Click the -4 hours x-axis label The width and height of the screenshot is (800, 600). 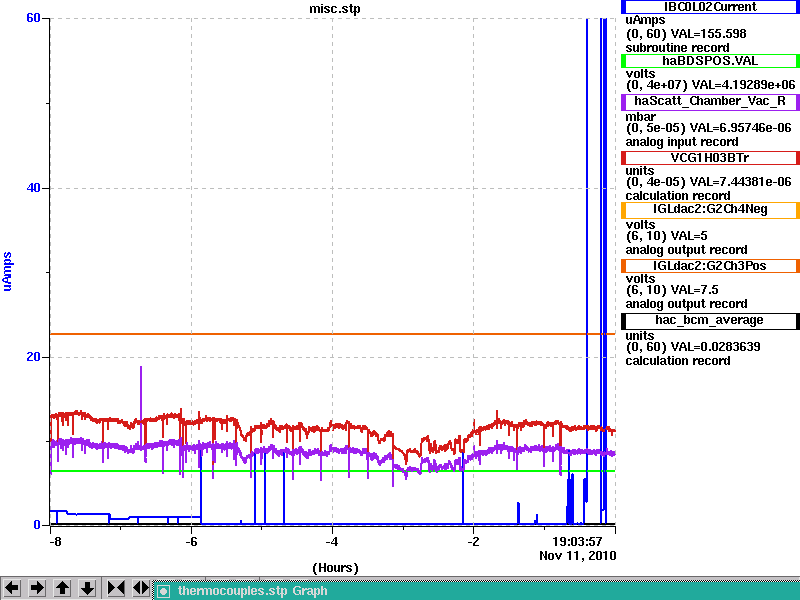pos(332,541)
